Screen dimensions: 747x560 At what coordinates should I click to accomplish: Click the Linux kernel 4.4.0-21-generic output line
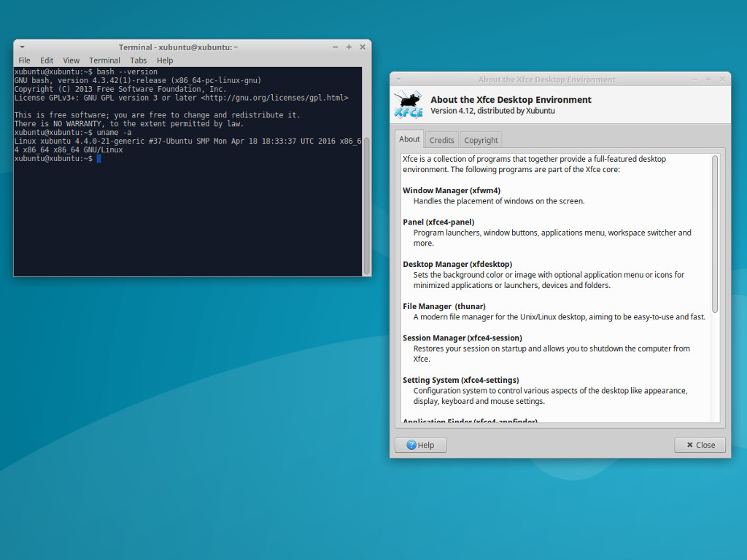pos(187,145)
